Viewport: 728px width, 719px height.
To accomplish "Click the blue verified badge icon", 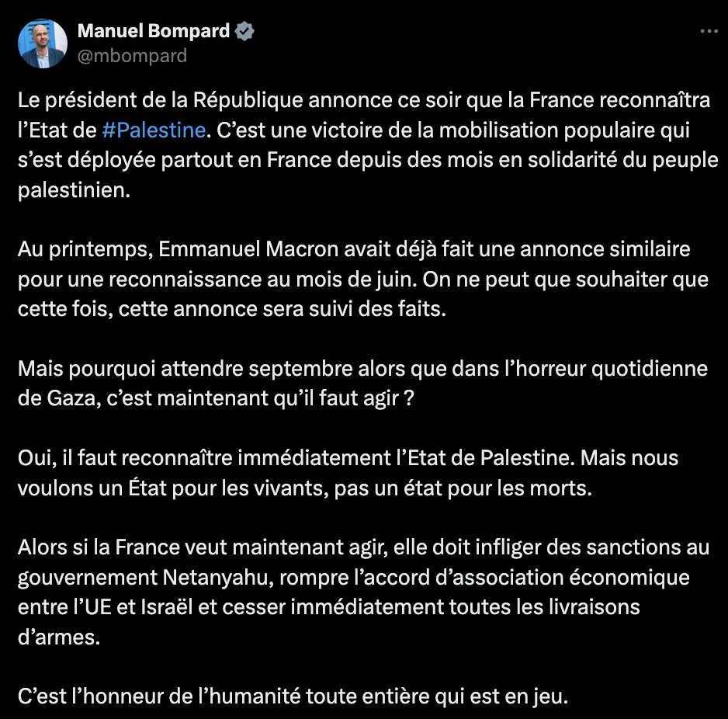I will point(245,32).
